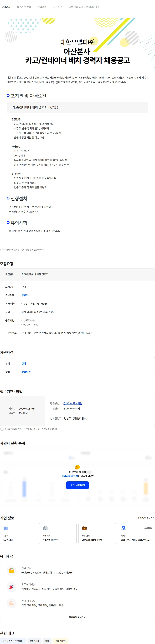Expand contact info icon next to 김연주
The width and height of the screenshot is (155, 644).
tap(87, 418)
